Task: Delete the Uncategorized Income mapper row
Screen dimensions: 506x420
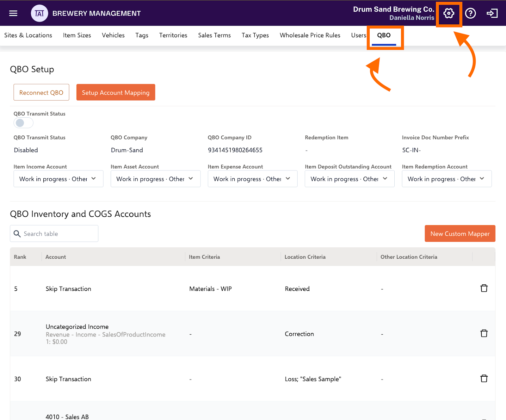Action: pos(484,333)
